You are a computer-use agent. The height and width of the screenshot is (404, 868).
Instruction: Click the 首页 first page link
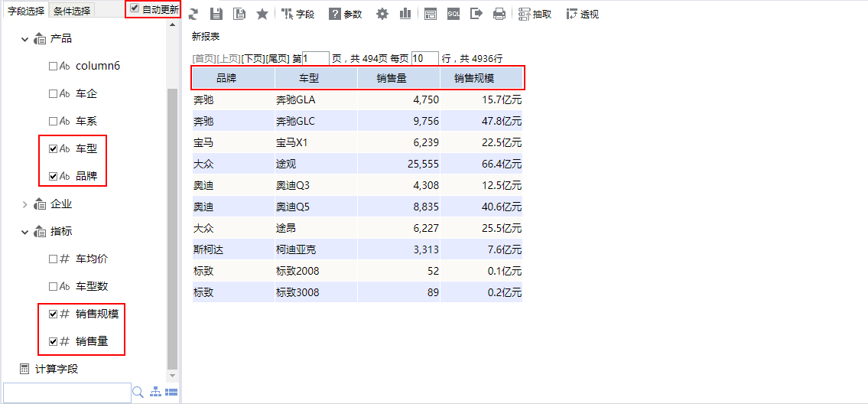204,58
